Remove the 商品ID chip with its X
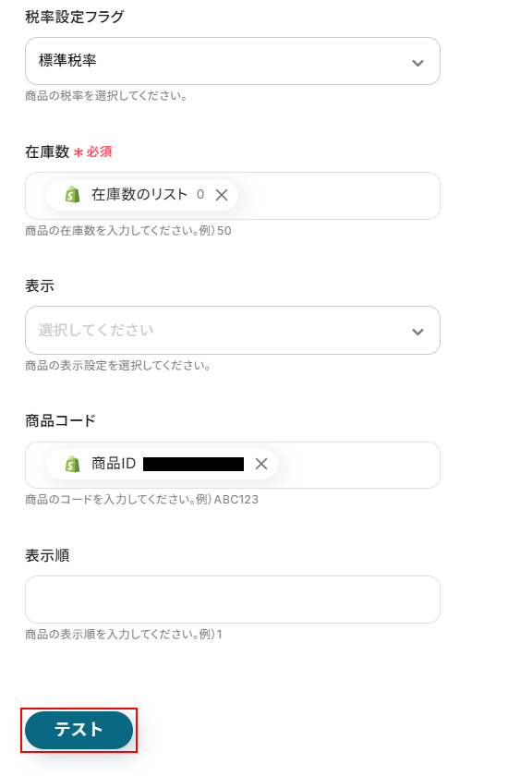 point(261,464)
